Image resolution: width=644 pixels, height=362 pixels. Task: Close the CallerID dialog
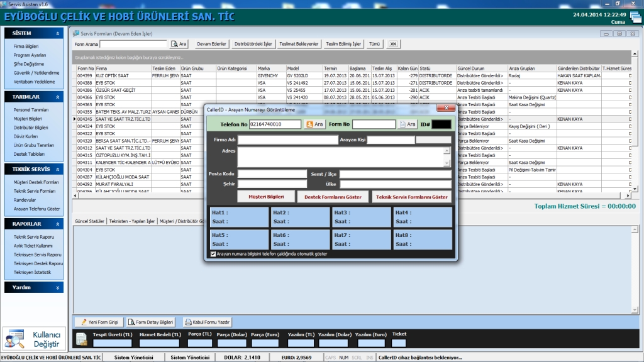[x=446, y=108]
